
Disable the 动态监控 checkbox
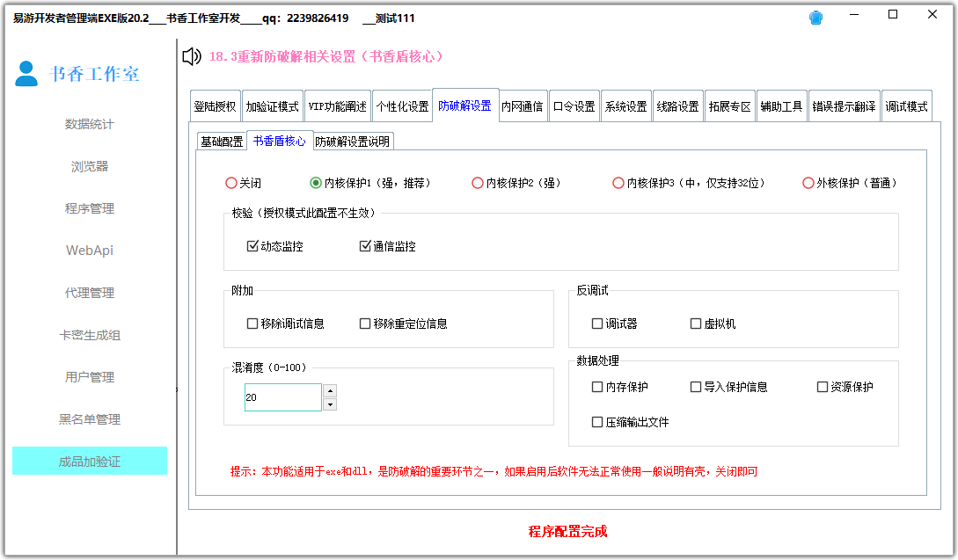pyautogui.click(x=252, y=245)
